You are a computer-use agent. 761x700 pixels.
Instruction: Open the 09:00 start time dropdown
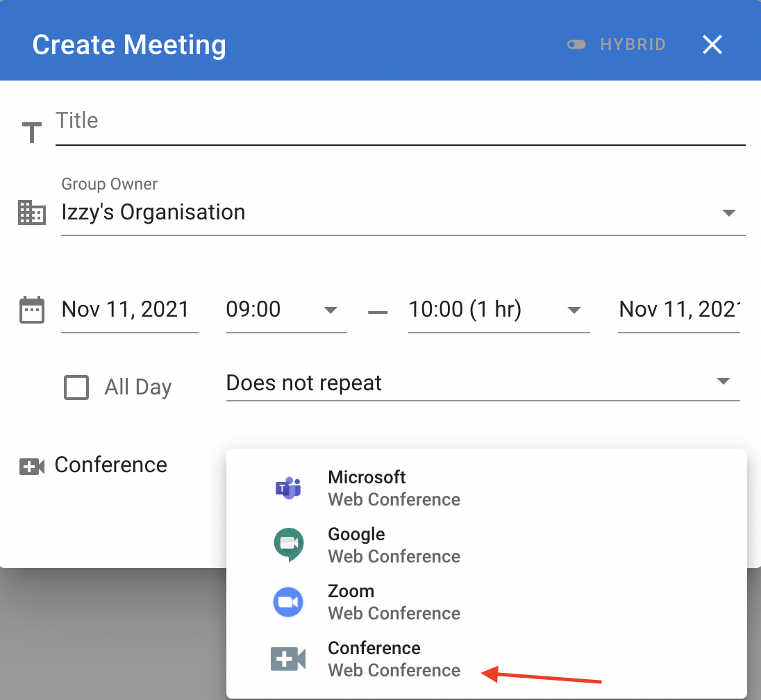coord(286,310)
